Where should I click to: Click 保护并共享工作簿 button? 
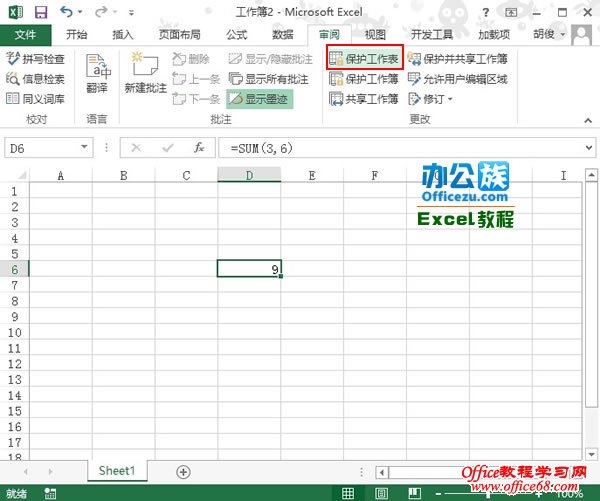(458, 59)
